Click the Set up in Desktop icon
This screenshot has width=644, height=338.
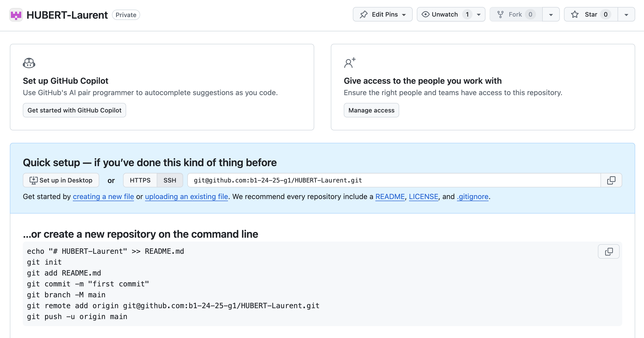click(x=33, y=180)
